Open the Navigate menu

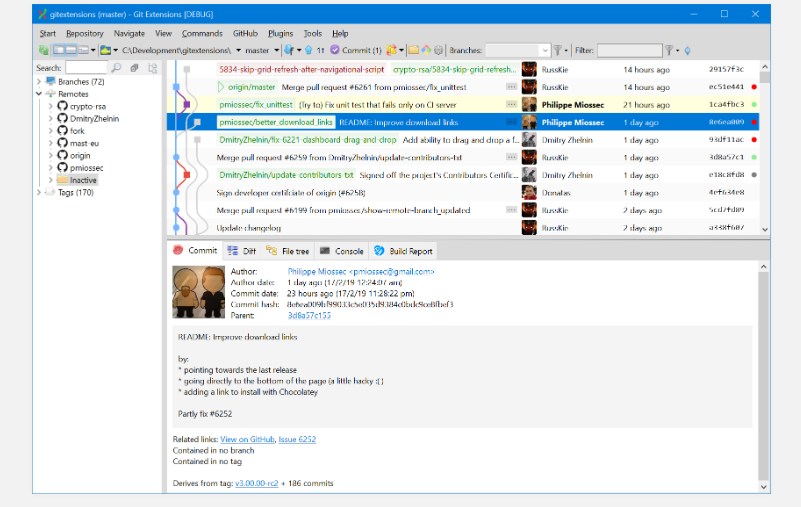point(129,33)
